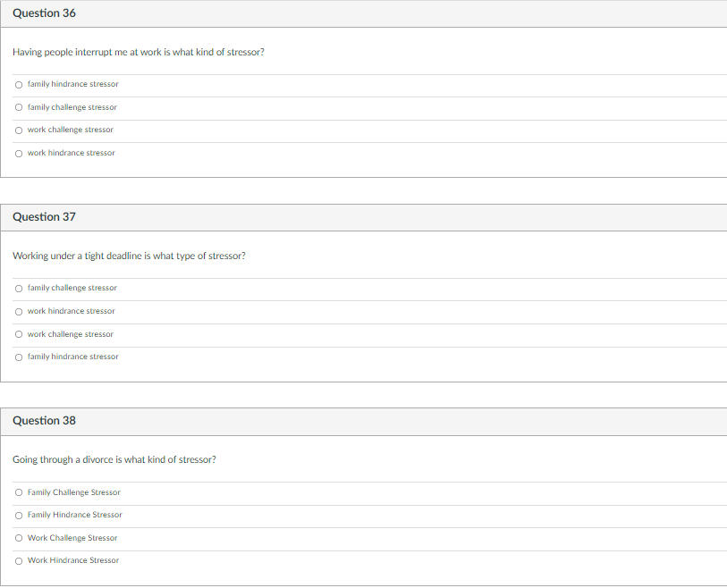727x588 pixels.
Task: Choose 'family challenge stressor' in Question 36
Action: click(x=19, y=107)
